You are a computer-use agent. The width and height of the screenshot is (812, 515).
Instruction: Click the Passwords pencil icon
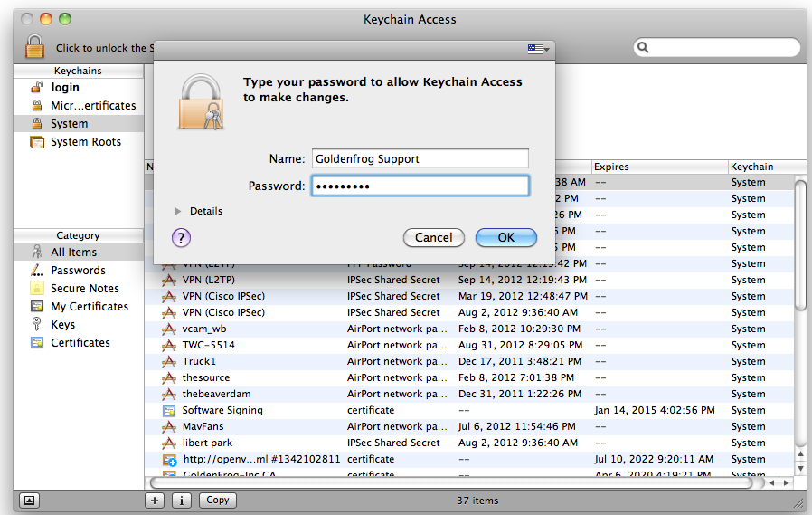pyautogui.click(x=37, y=270)
